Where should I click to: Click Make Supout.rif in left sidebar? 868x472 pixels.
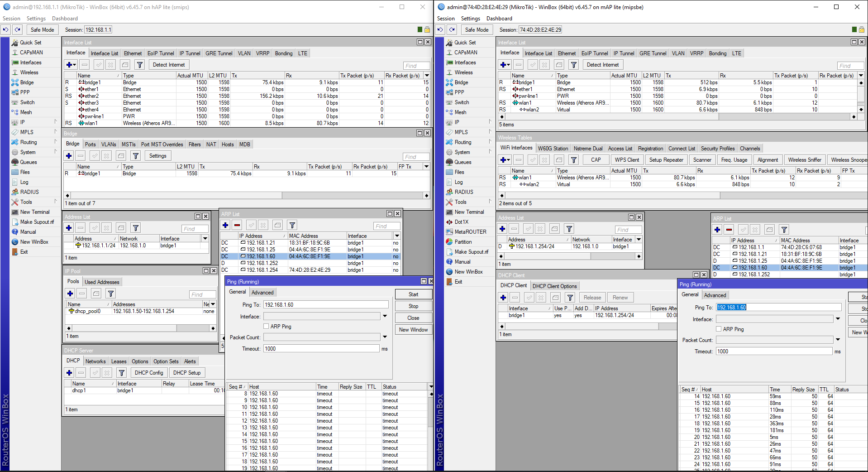click(x=37, y=222)
